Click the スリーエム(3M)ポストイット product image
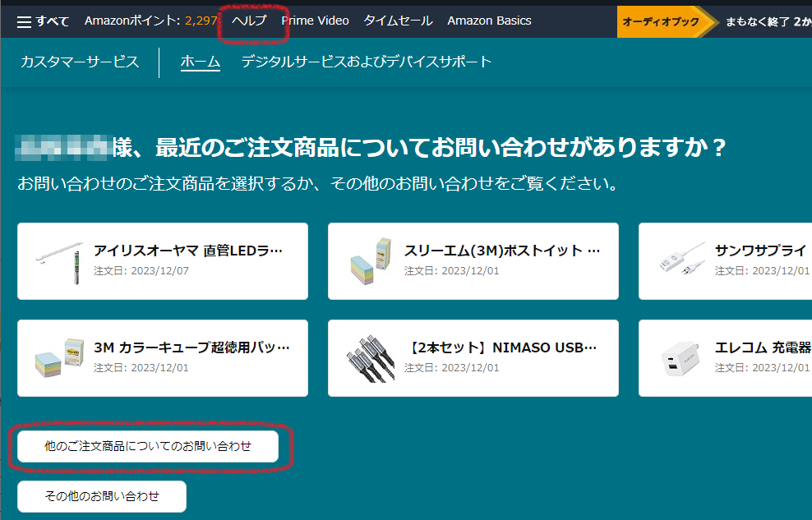 371,262
